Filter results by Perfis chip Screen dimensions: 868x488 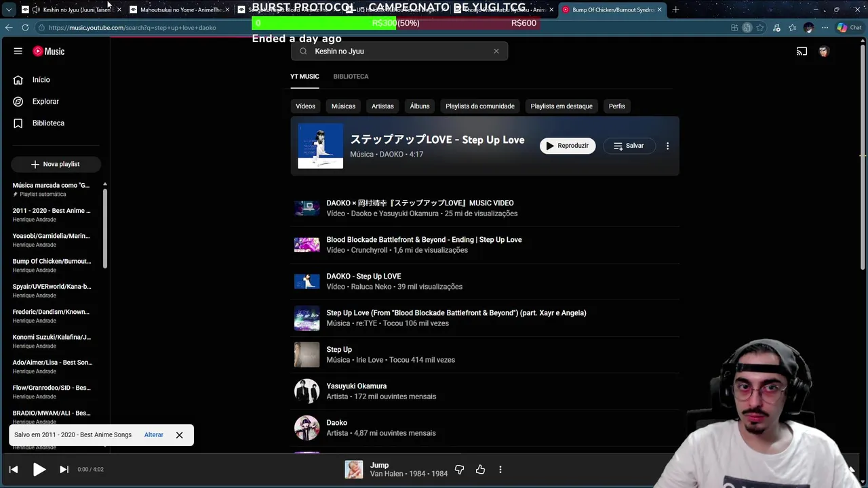(617, 106)
